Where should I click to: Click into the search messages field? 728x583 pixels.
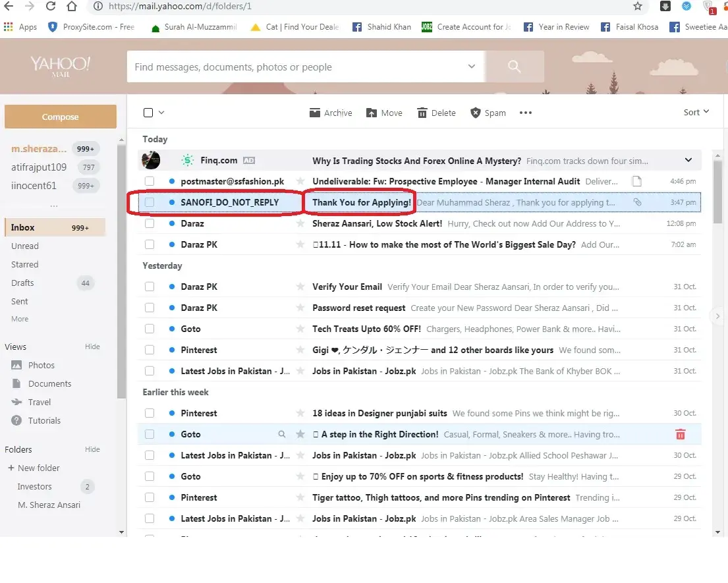(x=296, y=67)
